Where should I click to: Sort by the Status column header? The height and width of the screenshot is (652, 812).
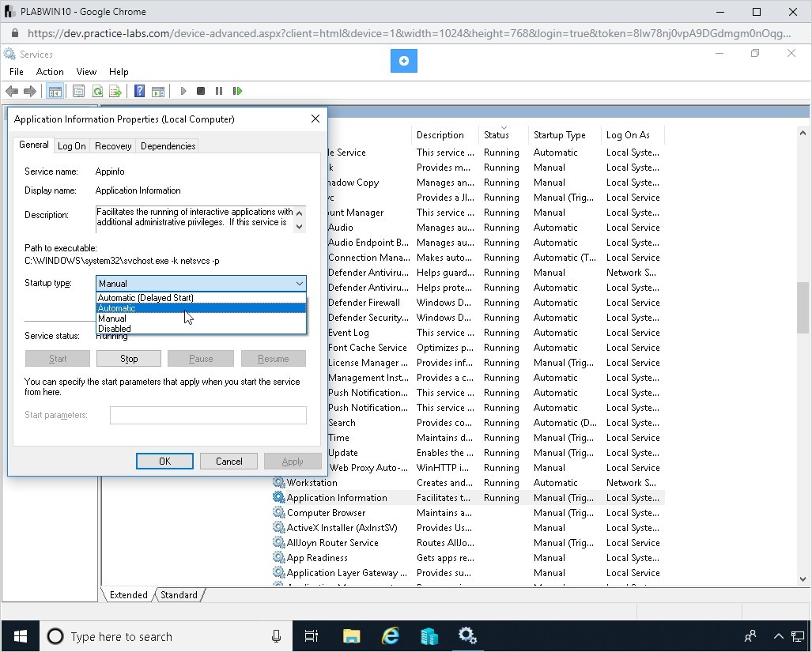tap(504, 134)
